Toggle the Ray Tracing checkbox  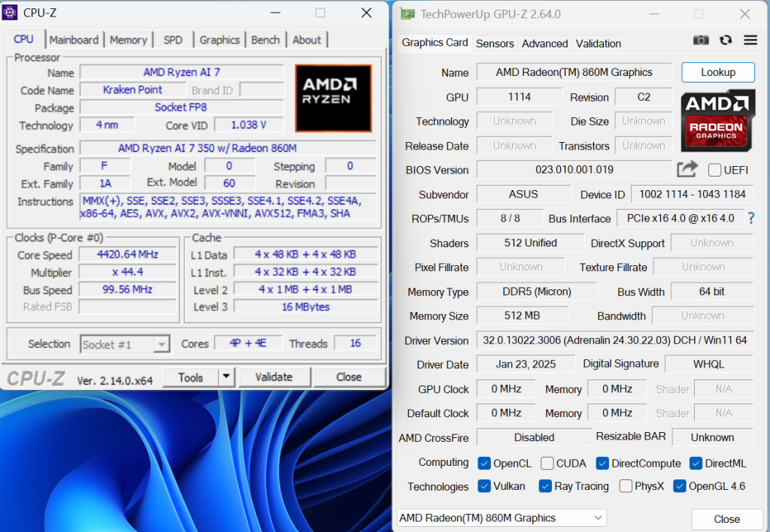[546, 486]
